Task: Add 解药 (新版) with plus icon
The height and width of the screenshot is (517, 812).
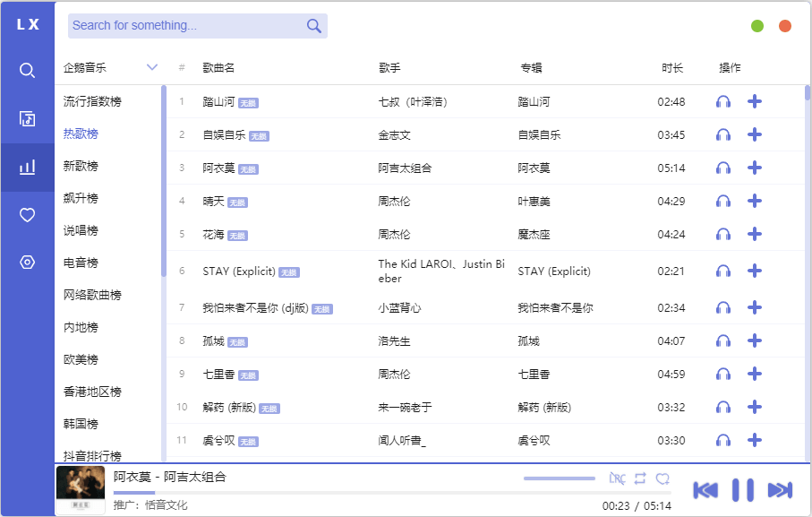Action: [x=755, y=407]
